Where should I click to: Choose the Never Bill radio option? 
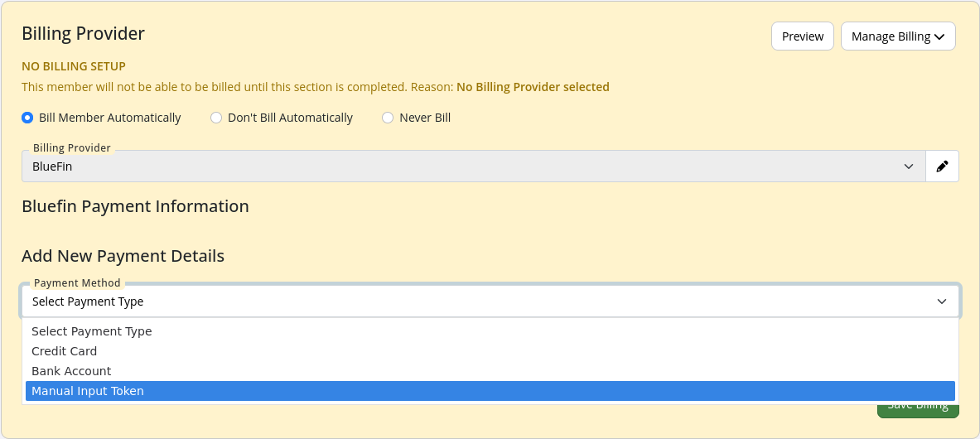pyautogui.click(x=388, y=118)
